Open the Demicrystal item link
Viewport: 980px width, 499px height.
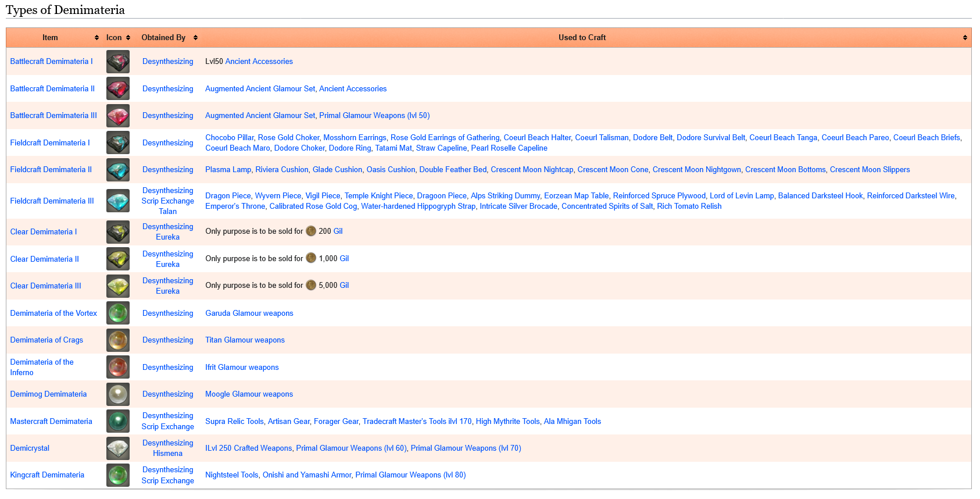point(30,448)
